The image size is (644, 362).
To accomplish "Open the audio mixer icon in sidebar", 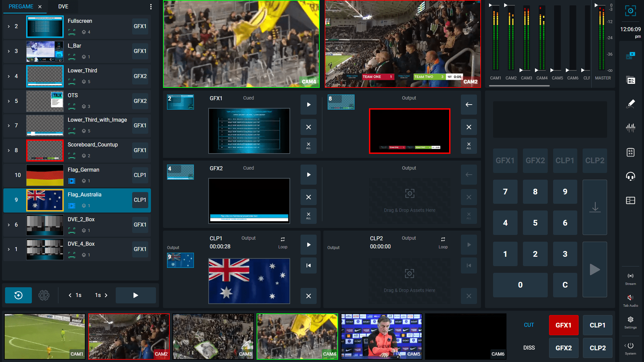I will click(x=630, y=127).
